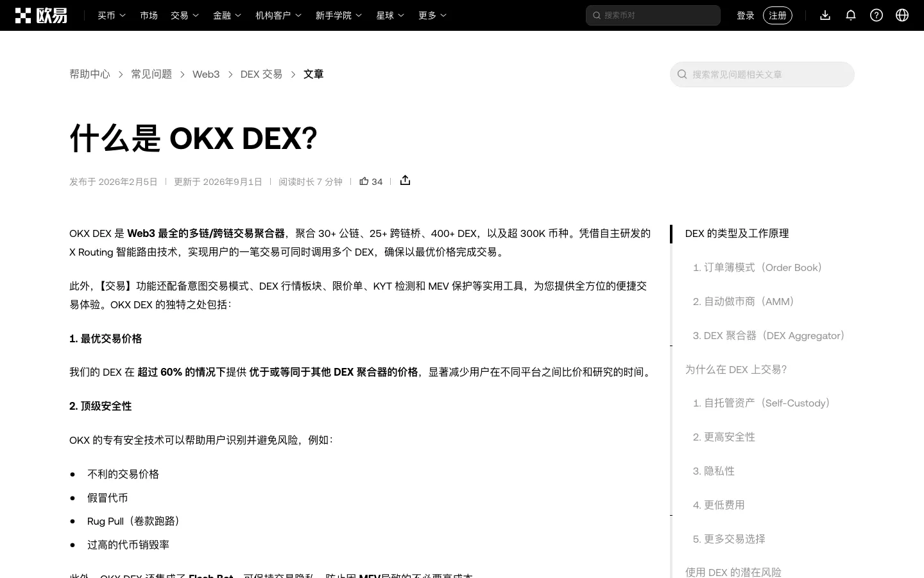
Task: Navigate to 常见问题 breadcrumb
Action: tap(151, 74)
